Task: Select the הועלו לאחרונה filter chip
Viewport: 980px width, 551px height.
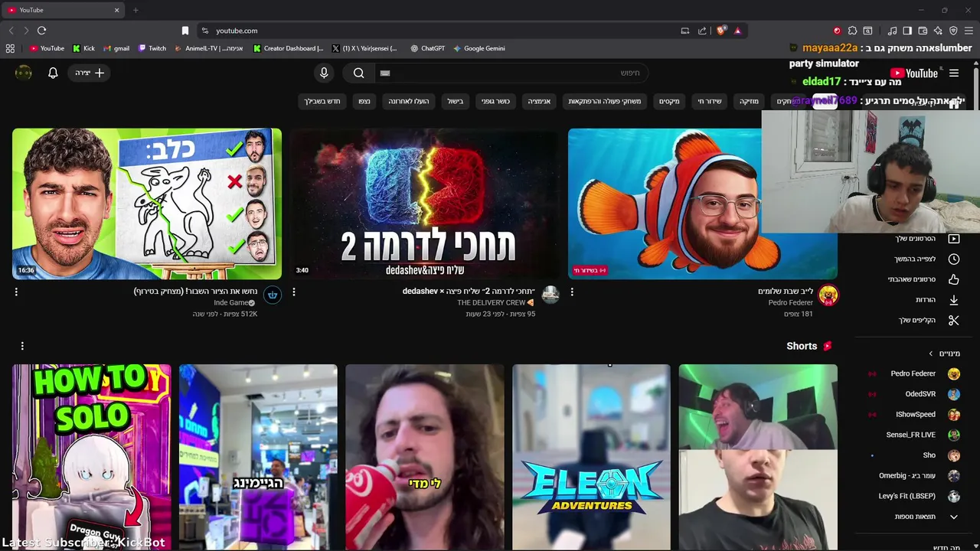Action: (408, 101)
